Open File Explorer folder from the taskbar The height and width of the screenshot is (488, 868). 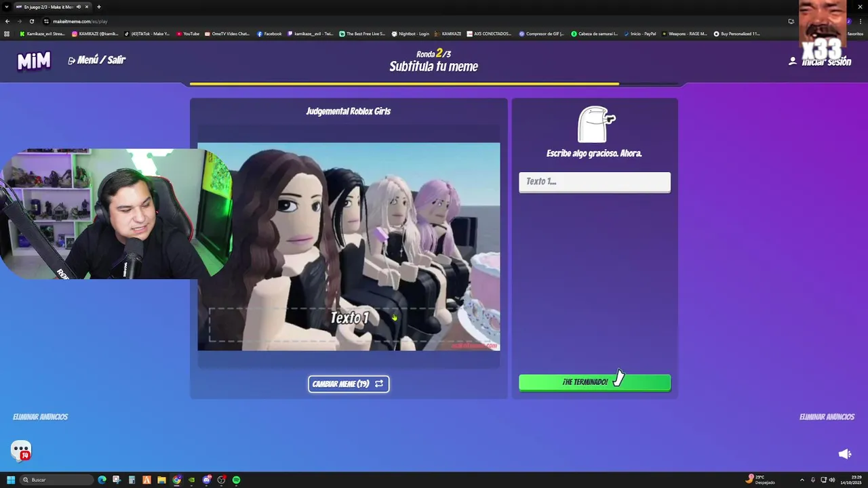(x=161, y=480)
